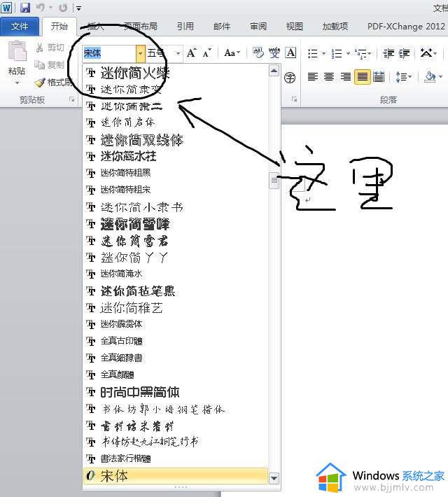
Task: Open the Shading color dropdown arrow
Action: [441, 77]
